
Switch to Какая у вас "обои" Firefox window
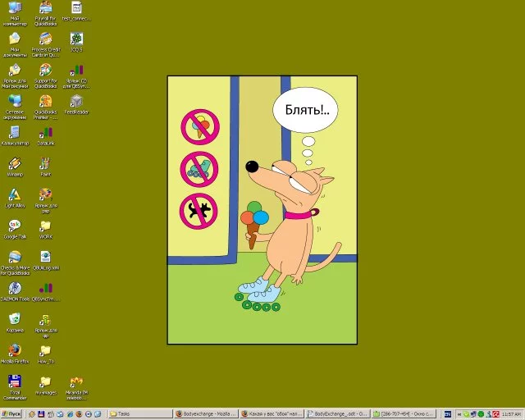(272, 414)
